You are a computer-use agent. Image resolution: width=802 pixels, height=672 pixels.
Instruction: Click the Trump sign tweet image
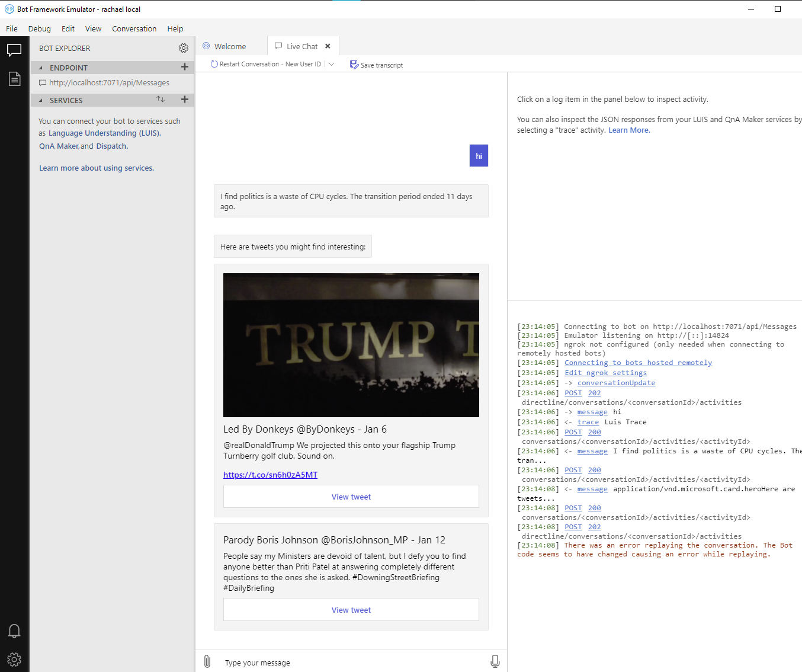point(351,345)
